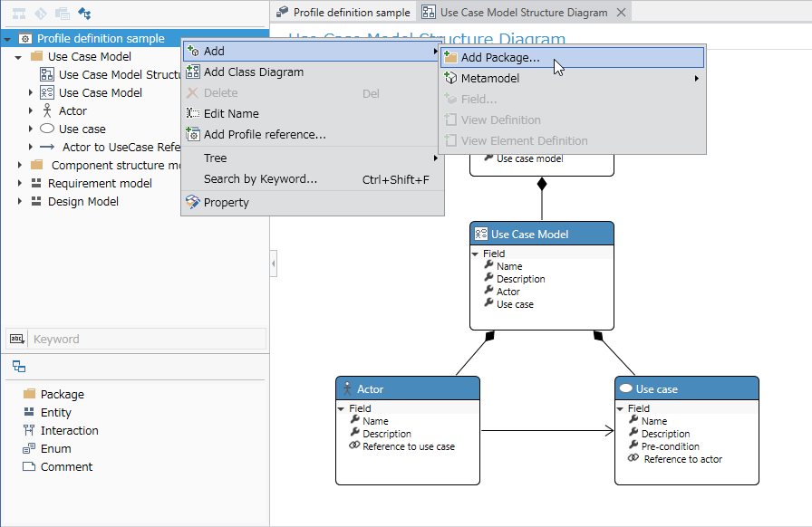Click the Keyword search input field
The width and height of the screenshot is (812, 527).
tap(147, 339)
